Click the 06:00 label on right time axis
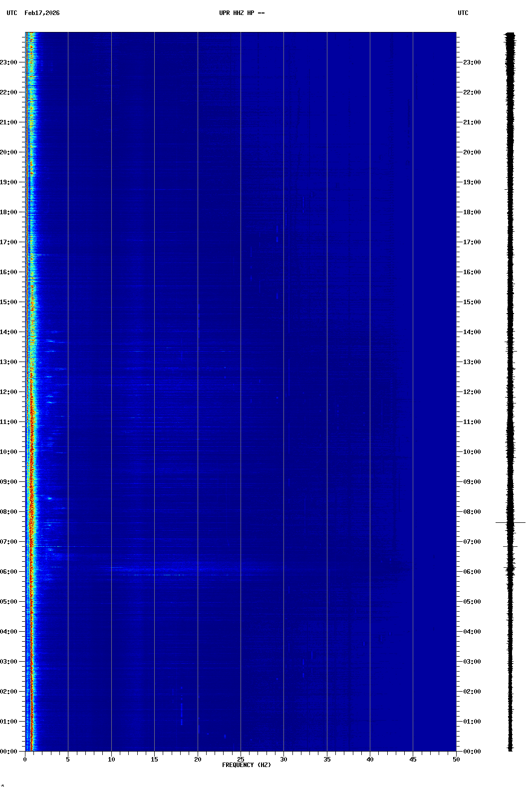This screenshot has height=791, width=532. 472,572
